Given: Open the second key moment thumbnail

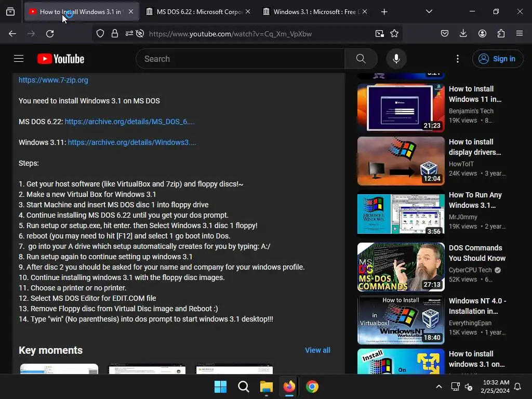Looking at the screenshot, I should coord(147,369).
